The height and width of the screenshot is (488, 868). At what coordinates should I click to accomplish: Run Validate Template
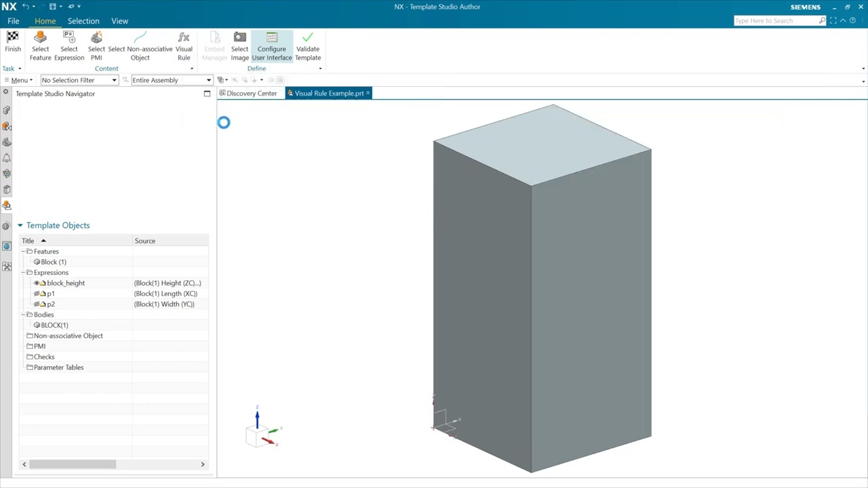tap(308, 46)
